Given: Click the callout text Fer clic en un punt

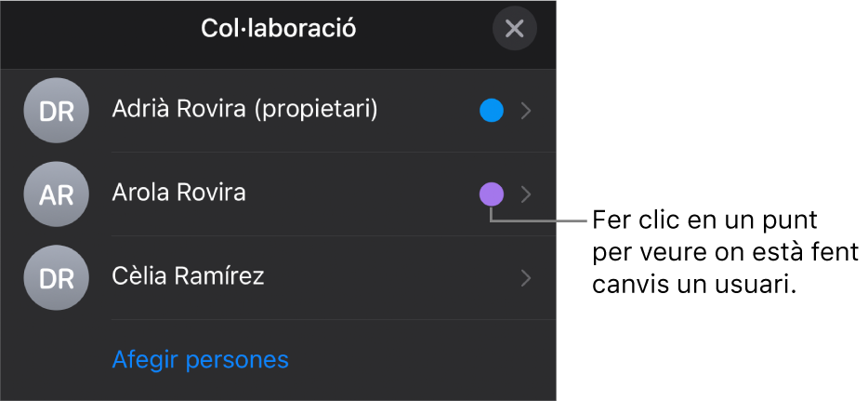Looking at the screenshot, I should [704, 221].
